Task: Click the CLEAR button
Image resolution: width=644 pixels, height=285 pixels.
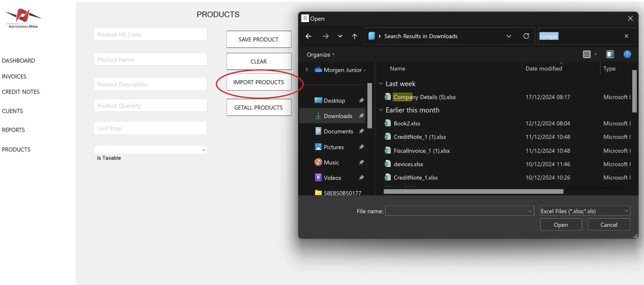Action: 259,61
